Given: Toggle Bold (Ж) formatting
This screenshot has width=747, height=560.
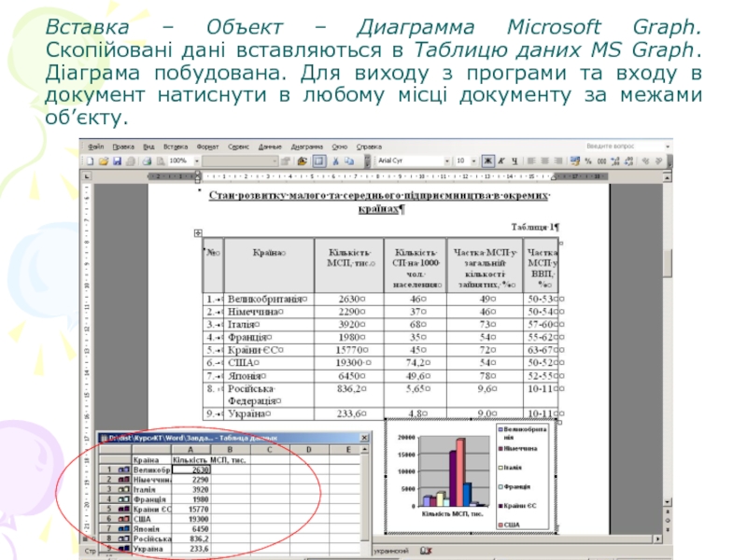Looking at the screenshot, I should pos(487,161).
